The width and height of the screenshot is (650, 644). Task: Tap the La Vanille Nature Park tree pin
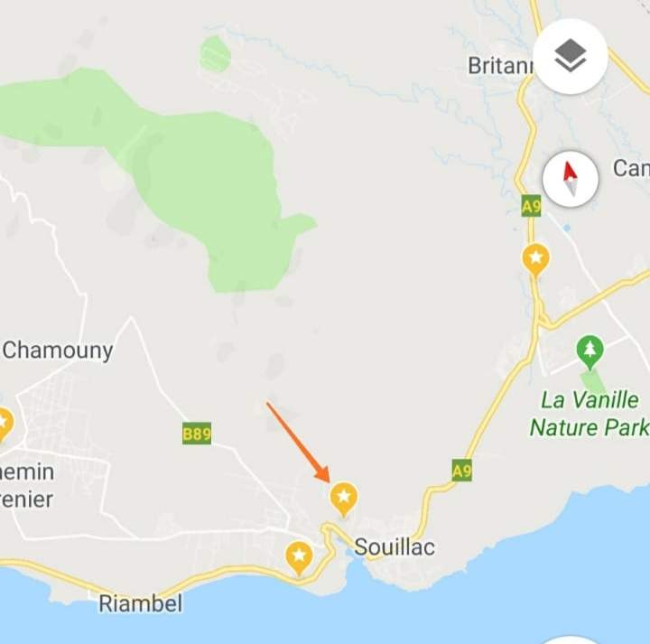tap(590, 352)
